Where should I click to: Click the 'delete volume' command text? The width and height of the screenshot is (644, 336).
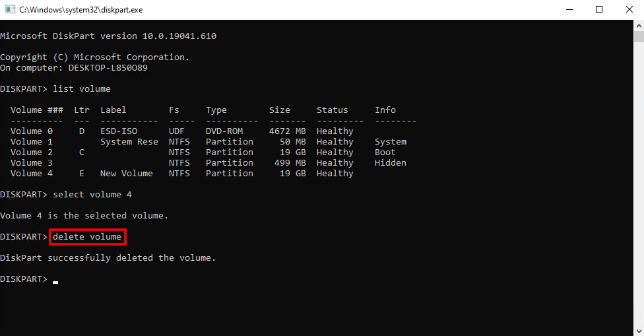point(87,236)
